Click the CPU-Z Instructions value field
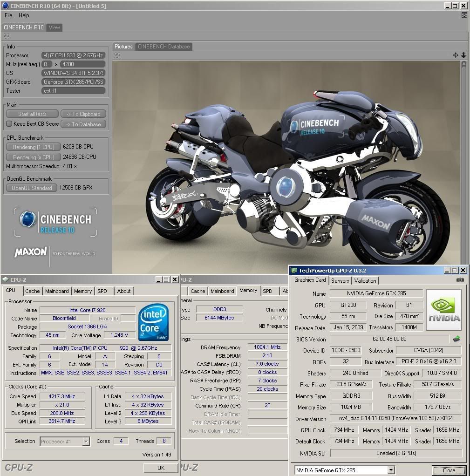This screenshot has height=476, width=470. (106, 373)
